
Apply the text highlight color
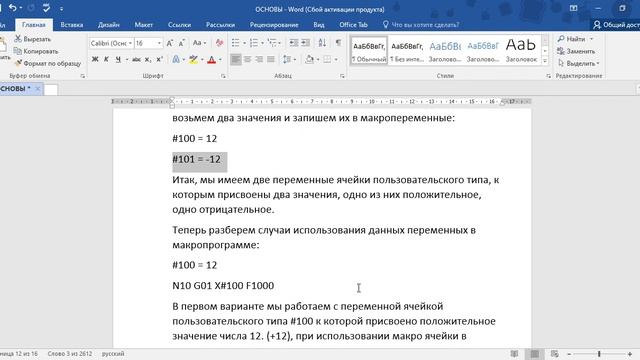(x=193, y=60)
